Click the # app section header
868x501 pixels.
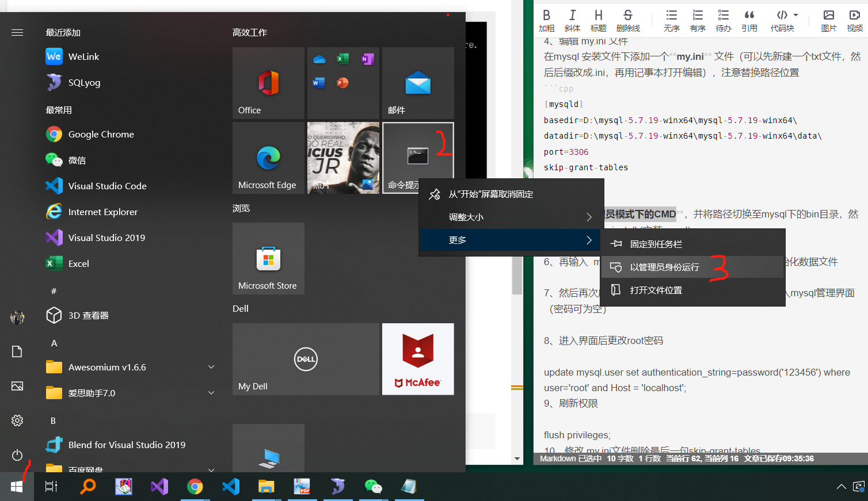54,291
